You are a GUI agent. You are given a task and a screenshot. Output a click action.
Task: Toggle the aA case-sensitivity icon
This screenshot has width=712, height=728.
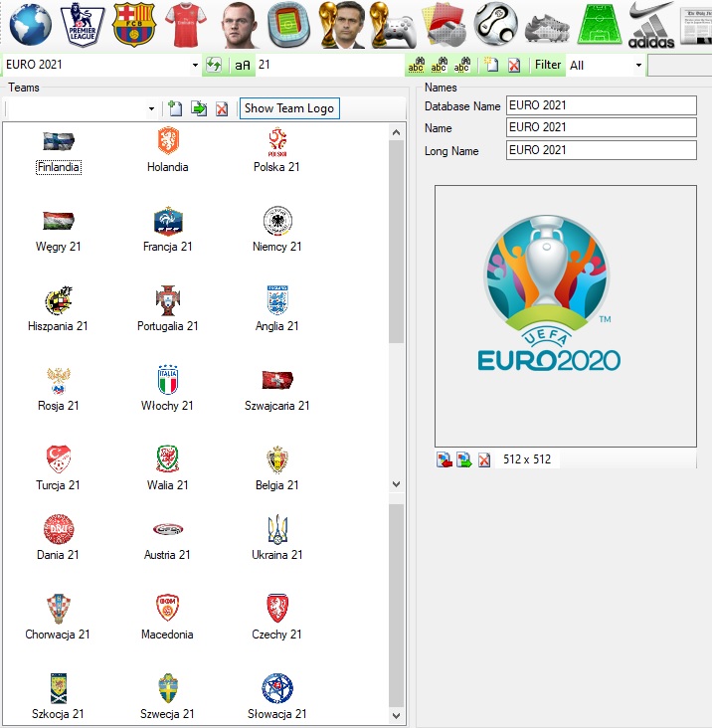[x=243, y=65]
